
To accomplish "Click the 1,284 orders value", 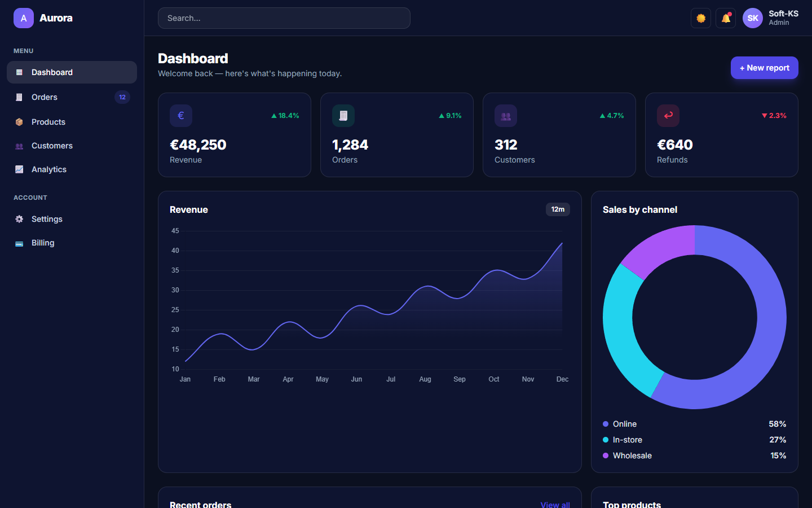I will [x=350, y=145].
